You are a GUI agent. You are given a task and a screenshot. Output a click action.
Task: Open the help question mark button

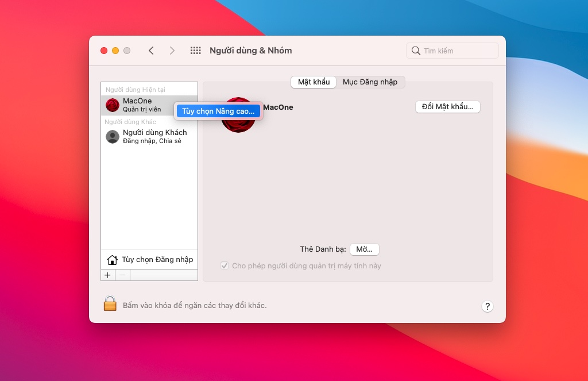coord(487,306)
